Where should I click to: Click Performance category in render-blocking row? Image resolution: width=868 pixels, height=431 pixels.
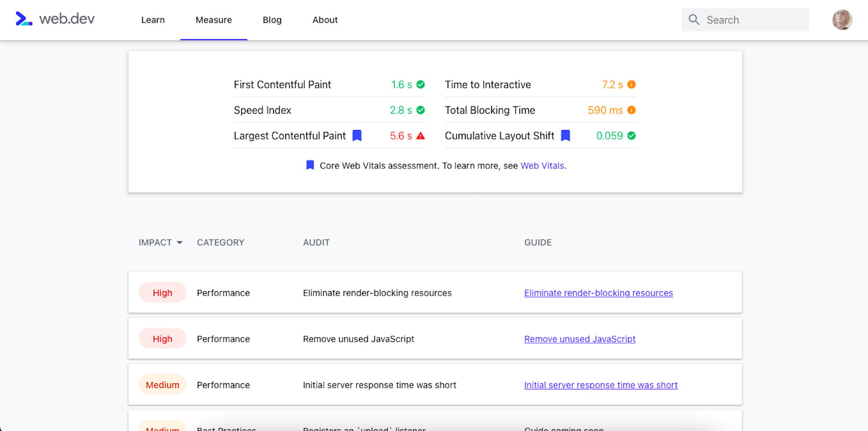(x=224, y=293)
